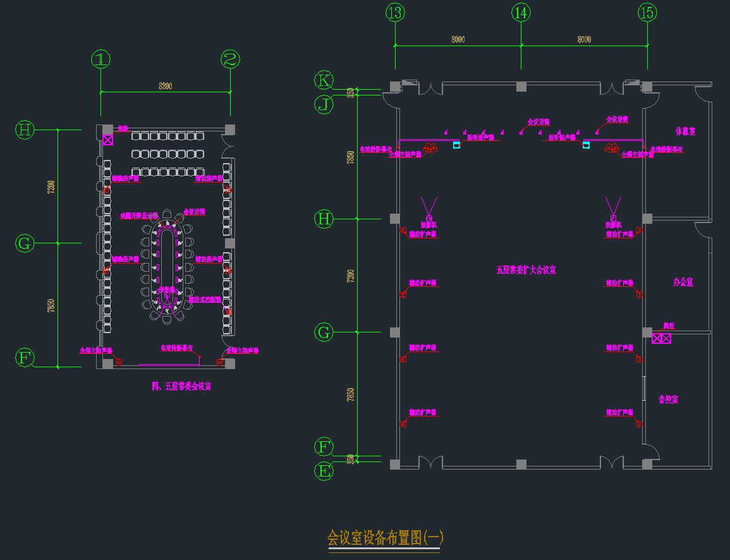This screenshot has height=560, width=730.
Task: Pick the grid axis bubble 15
Action: click(x=647, y=12)
